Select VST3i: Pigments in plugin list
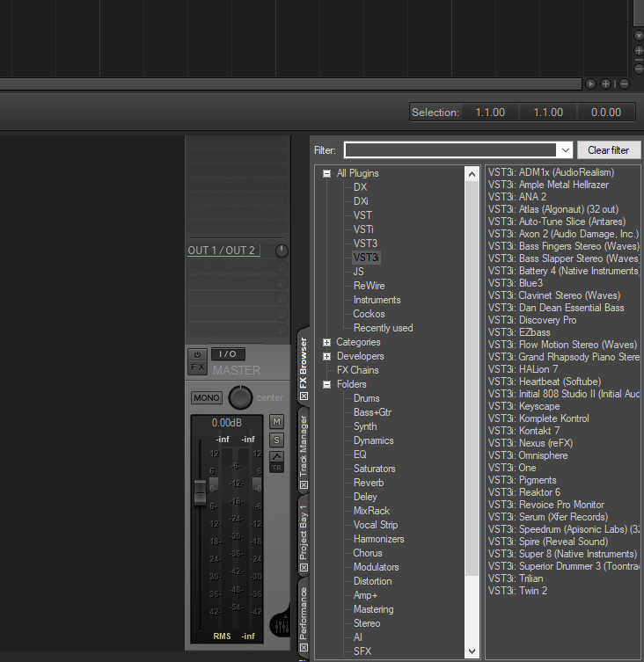This screenshot has height=662, width=644. click(x=523, y=480)
